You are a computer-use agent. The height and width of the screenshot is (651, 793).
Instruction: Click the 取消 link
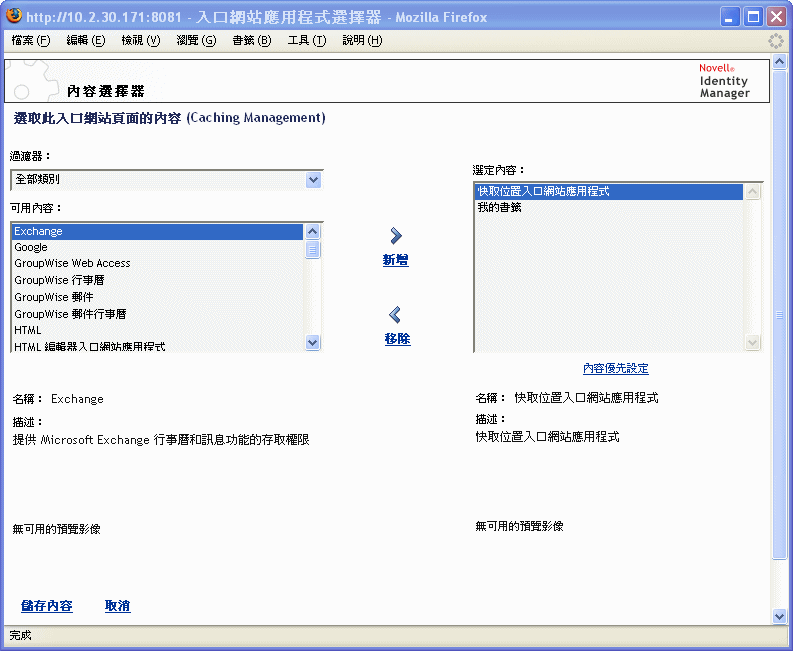click(x=117, y=605)
